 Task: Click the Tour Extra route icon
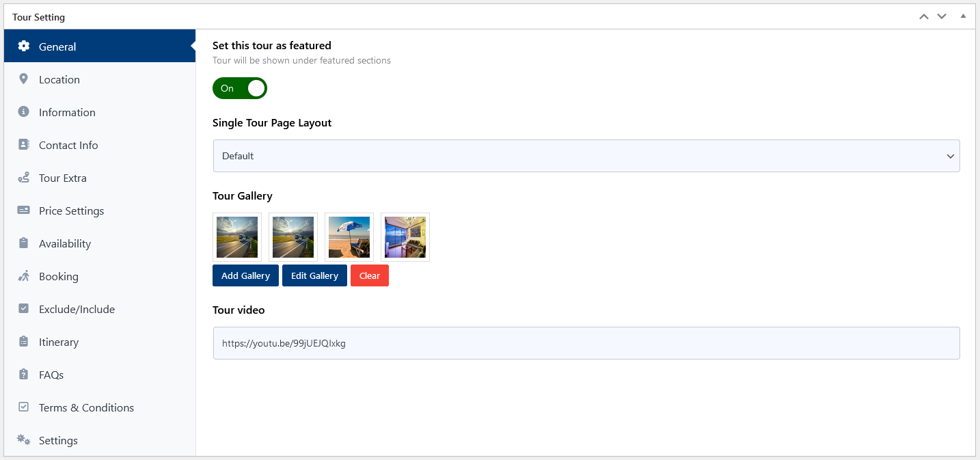(x=24, y=178)
